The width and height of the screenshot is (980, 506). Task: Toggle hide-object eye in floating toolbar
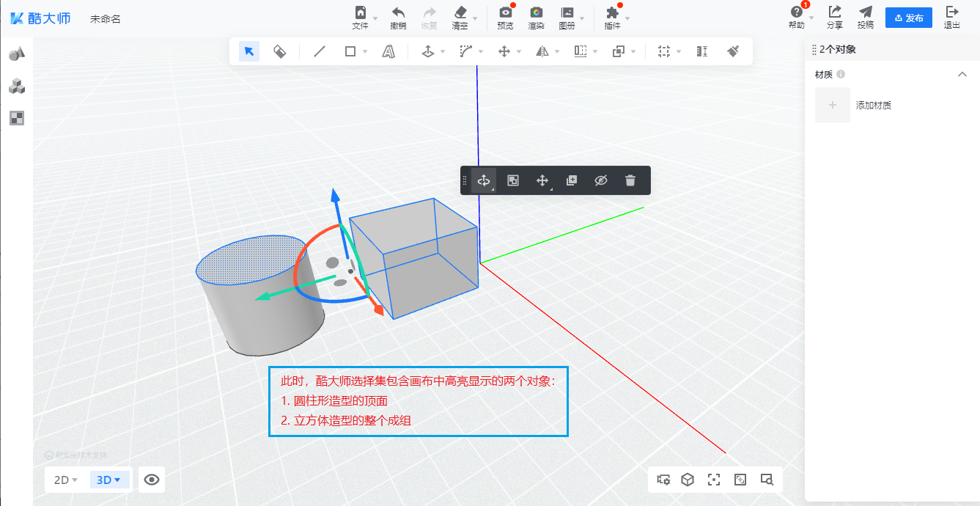[x=601, y=180]
